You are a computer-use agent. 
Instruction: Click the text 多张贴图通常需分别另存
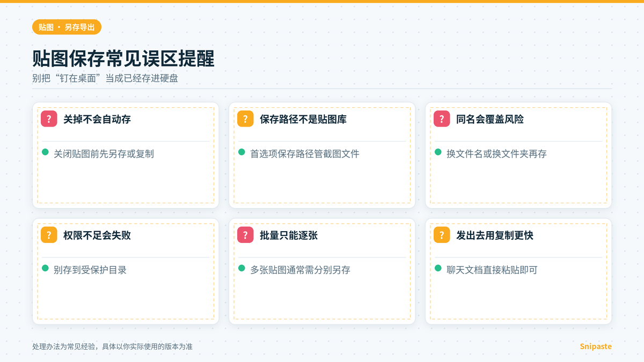300,270
